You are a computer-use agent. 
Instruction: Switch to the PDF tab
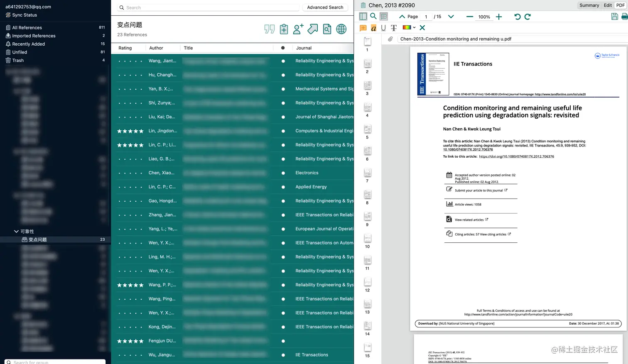click(621, 5)
